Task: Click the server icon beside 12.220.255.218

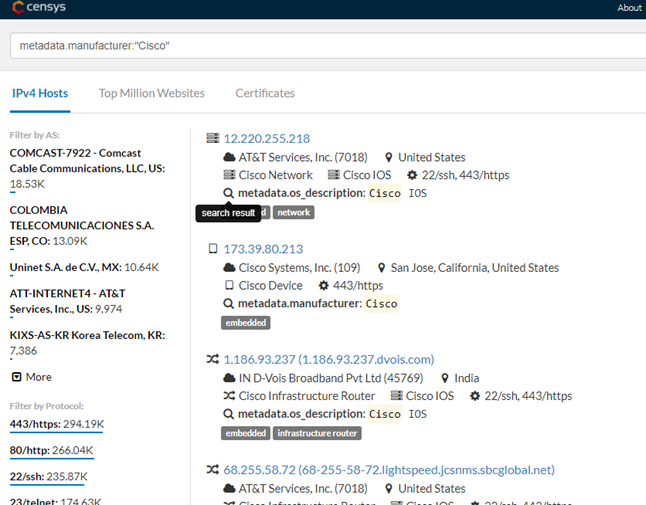Action: pos(212,139)
